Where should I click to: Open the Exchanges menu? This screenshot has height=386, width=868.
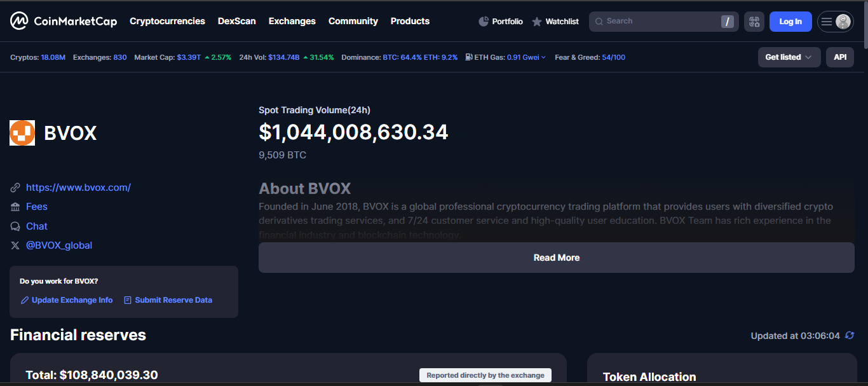tap(292, 21)
